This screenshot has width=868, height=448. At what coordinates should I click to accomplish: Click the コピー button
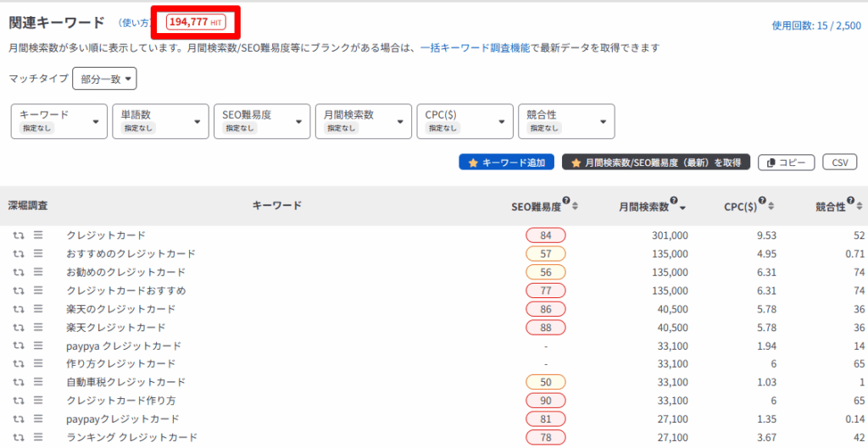[786, 163]
